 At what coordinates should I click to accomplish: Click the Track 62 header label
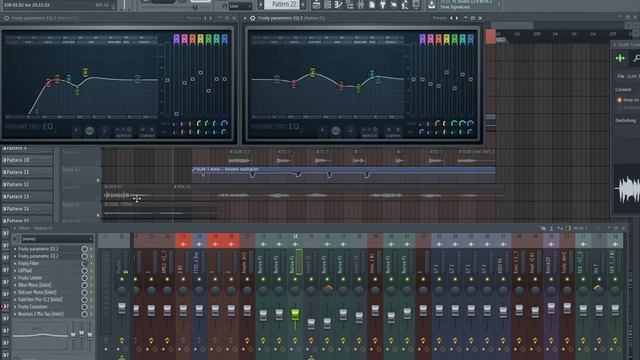(x=71, y=170)
